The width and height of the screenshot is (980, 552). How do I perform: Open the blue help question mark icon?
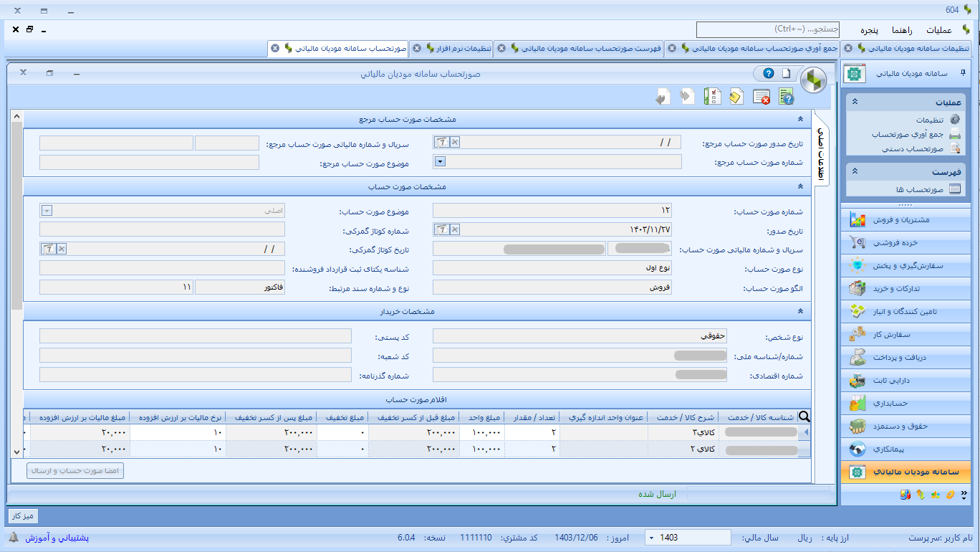click(769, 73)
